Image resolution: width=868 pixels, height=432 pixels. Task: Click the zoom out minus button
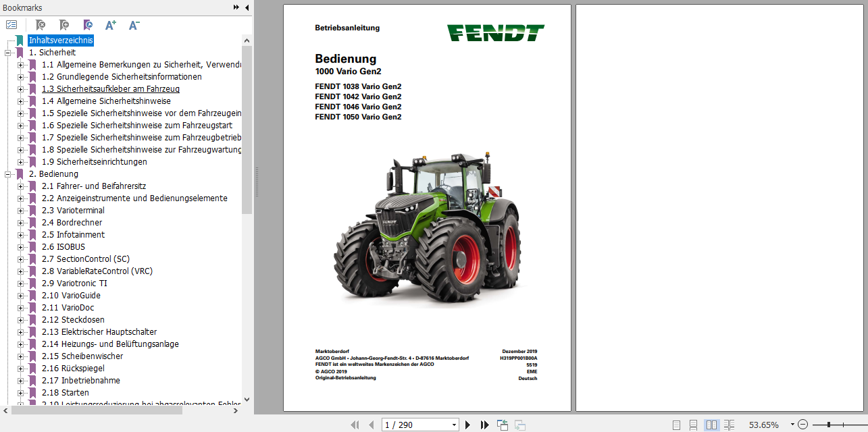(x=802, y=425)
